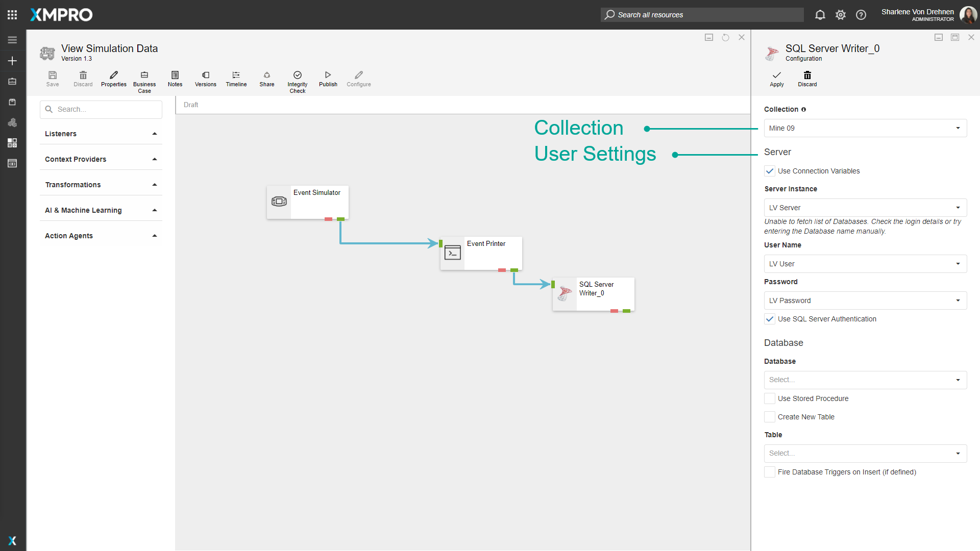
Task: Open the Database Select dropdown
Action: (865, 380)
